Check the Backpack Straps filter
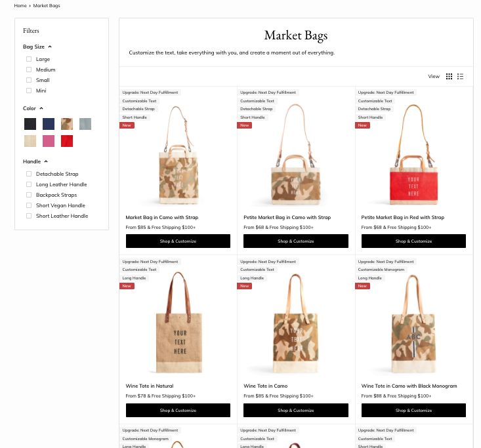This screenshot has width=481, height=448. pos(29,195)
